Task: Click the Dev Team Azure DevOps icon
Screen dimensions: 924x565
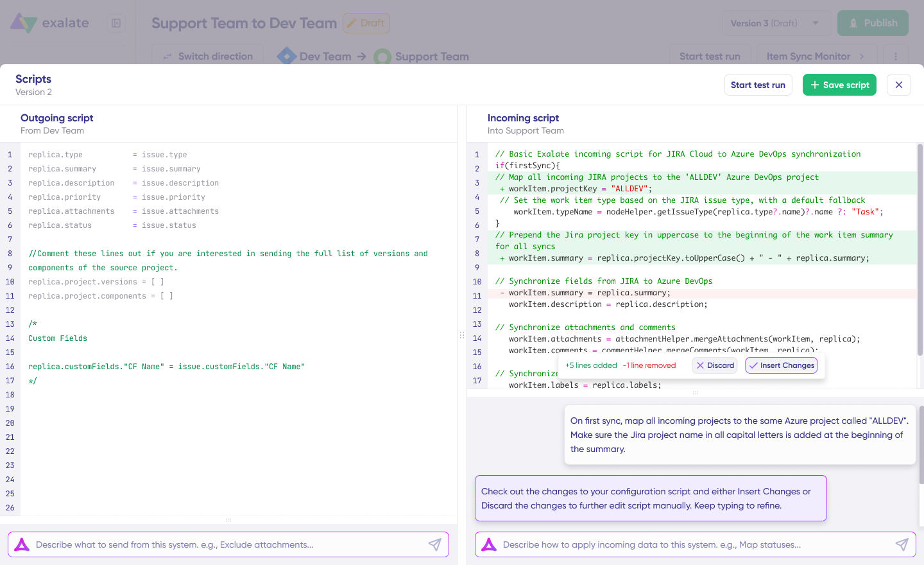Action: pos(286,56)
